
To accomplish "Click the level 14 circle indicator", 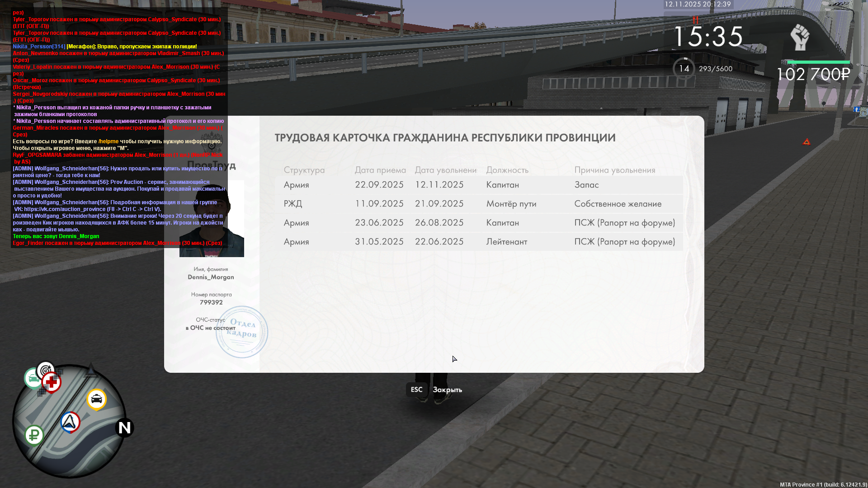I will 684,69.
